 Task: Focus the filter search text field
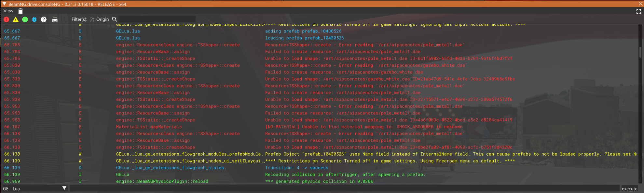157,19
